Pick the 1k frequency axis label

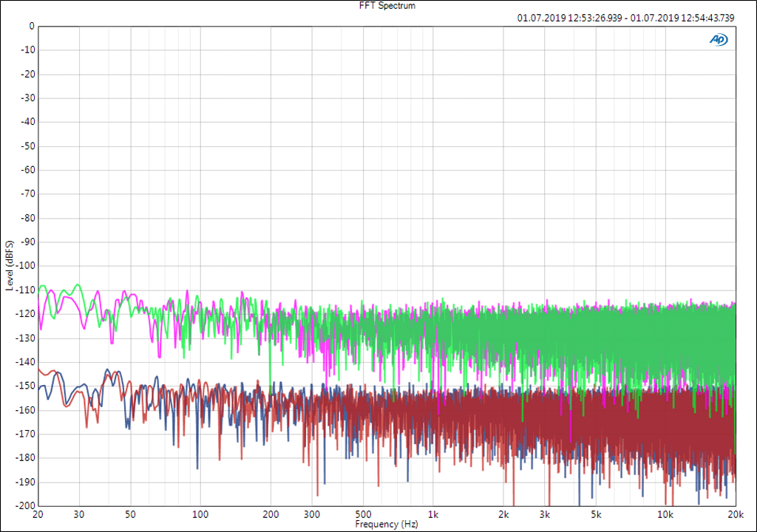[433, 515]
